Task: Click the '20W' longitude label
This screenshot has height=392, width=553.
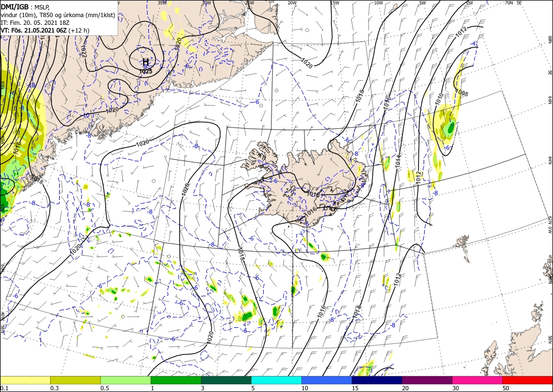Action: [x=291, y=3]
